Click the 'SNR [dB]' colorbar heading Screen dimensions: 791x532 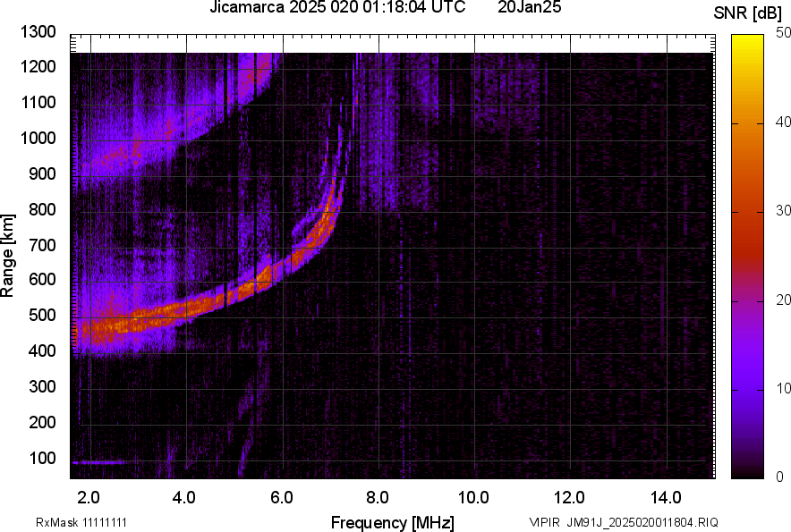click(x=748, y=13)
